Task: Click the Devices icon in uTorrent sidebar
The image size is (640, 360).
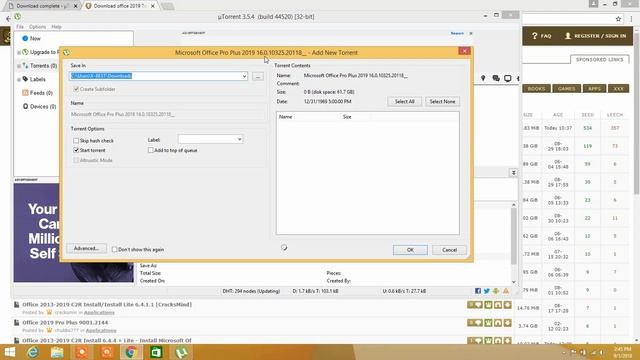Action: [25, 106]
